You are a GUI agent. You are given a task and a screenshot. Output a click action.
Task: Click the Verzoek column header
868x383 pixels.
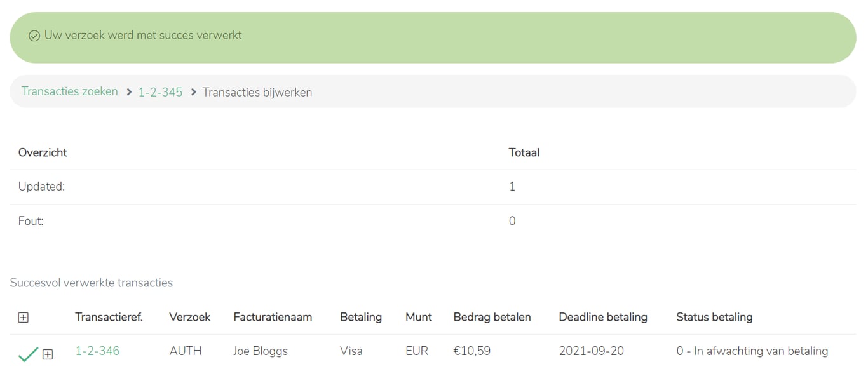(189, 317)
